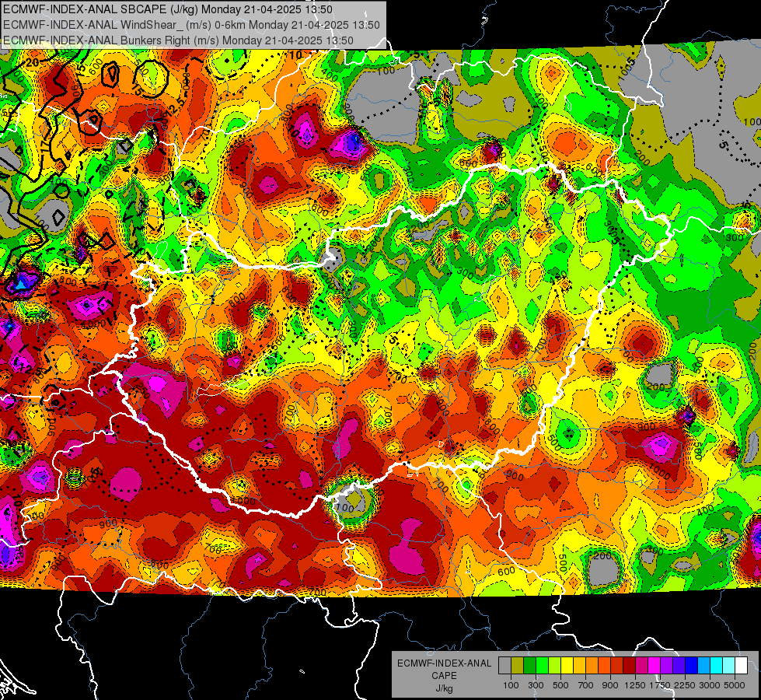Select the dark red legend swatch
This screenshot has width=761, height=700.
629,666
